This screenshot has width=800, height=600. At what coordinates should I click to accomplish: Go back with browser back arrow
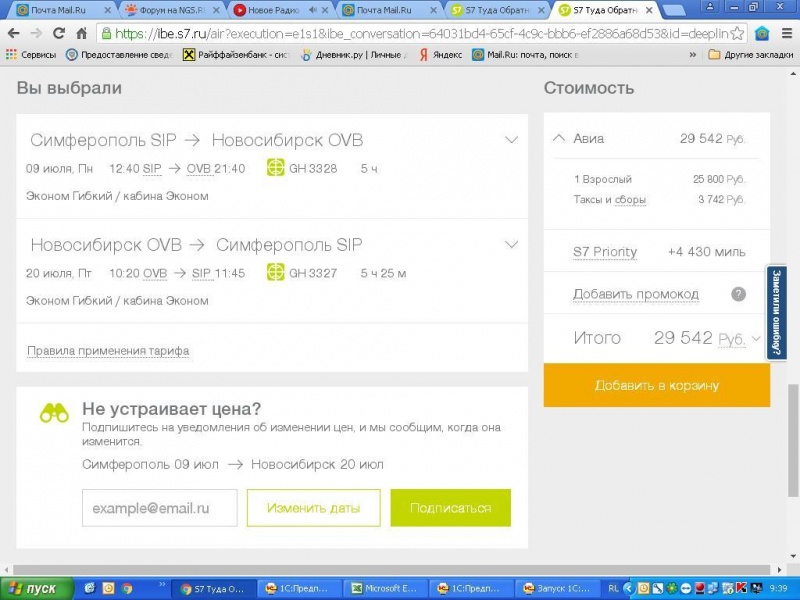click(14, 34)
